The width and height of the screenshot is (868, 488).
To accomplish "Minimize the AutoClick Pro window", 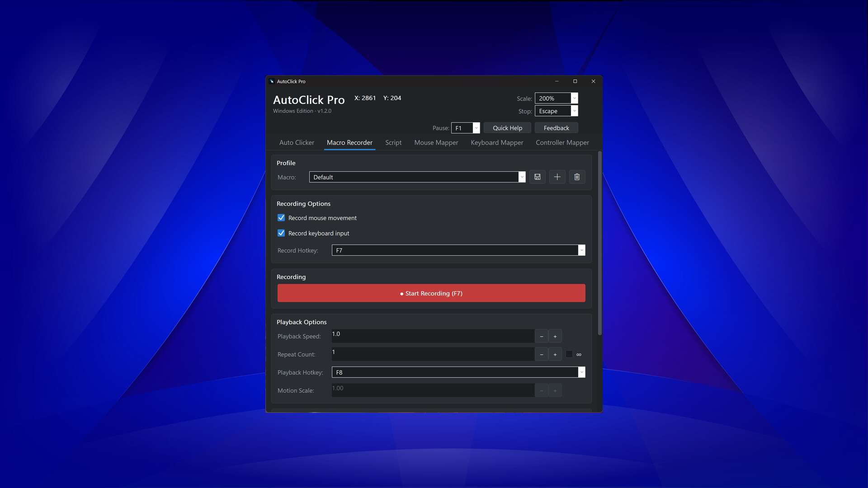I will click(557, 81).
